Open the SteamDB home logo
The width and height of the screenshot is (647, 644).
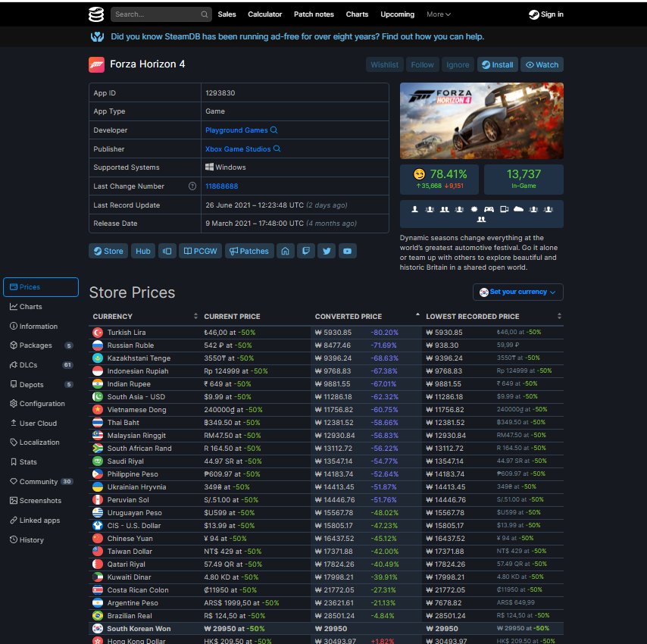[x=96, y=14]
